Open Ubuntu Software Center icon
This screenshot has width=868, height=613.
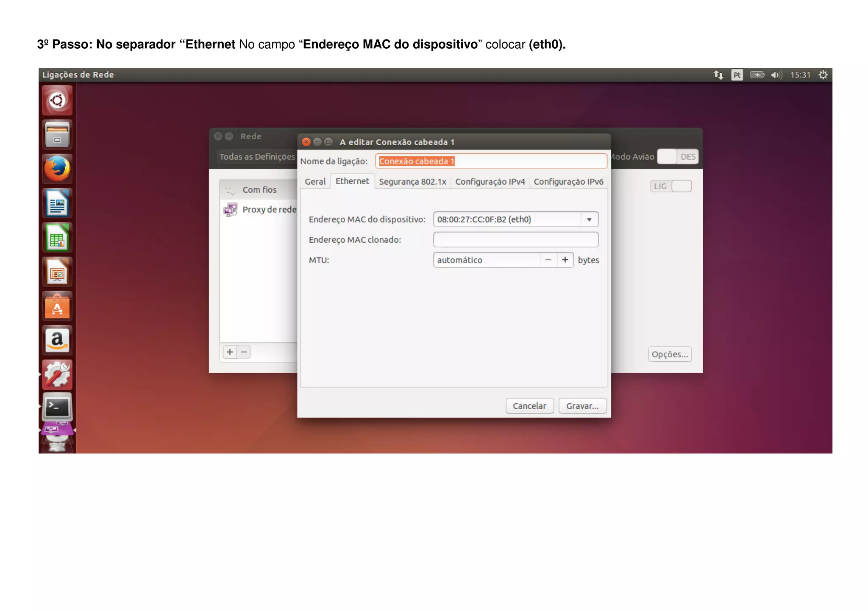pos(57,306)
